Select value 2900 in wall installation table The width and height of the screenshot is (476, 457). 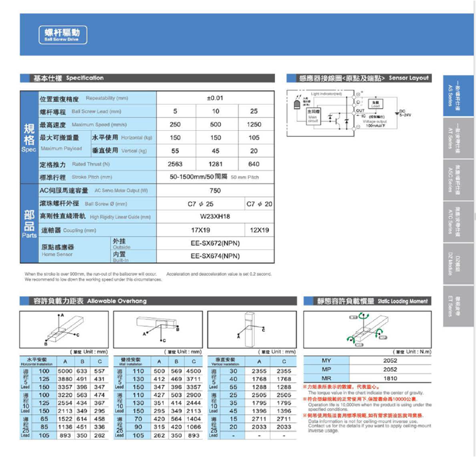pos(194,395)
